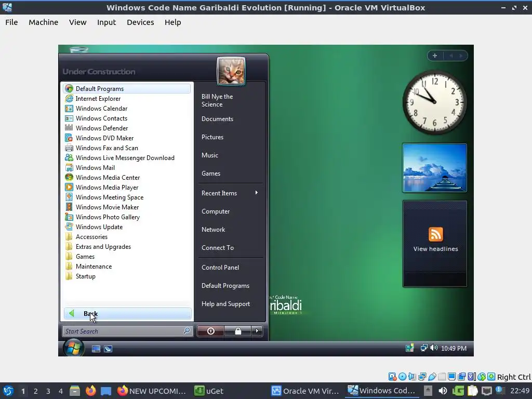This screenshot has width=532, height=399.
Task: Click View headlines in the feed gadget
Action: tap(435, 249)
